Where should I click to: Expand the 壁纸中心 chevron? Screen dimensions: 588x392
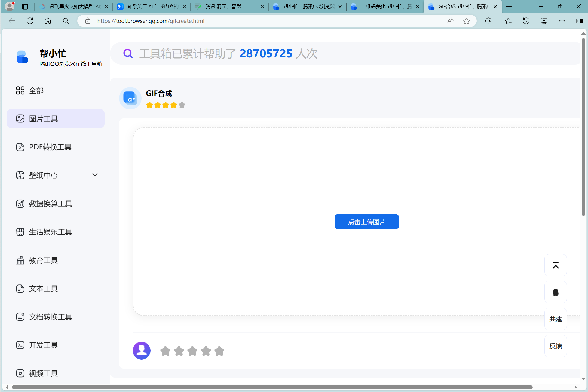95,175
